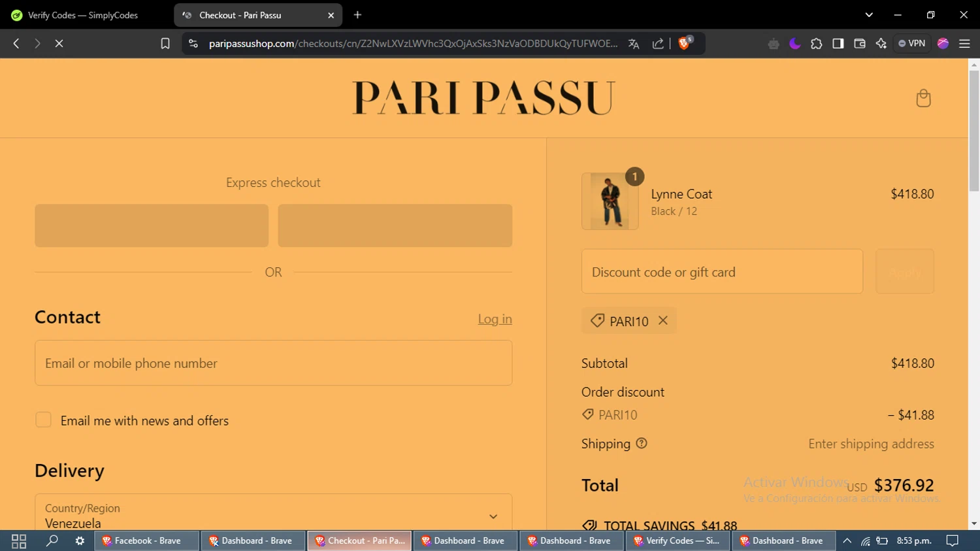This screenshot has height=551, width=980.
Task: Go forward in browser history
Action: pos(37,43)
